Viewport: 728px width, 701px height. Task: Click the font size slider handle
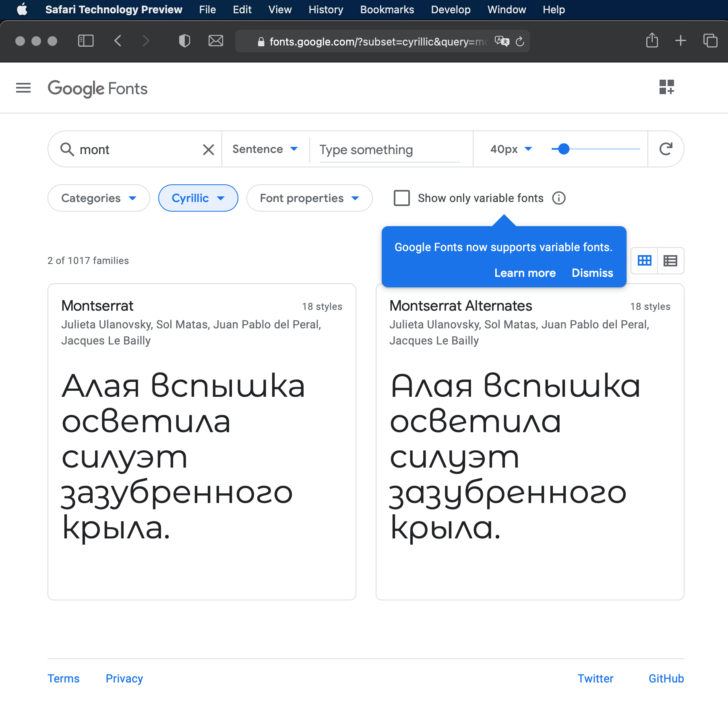[x=564, y=149]
